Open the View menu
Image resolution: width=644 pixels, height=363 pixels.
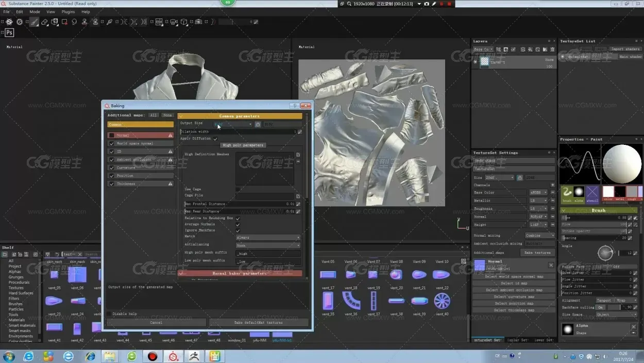click(x=50, y=11)
